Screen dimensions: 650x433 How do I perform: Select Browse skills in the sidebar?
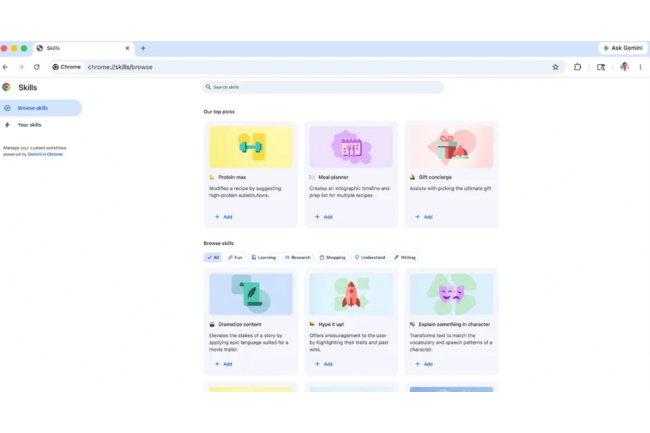(x=41, y=108)
